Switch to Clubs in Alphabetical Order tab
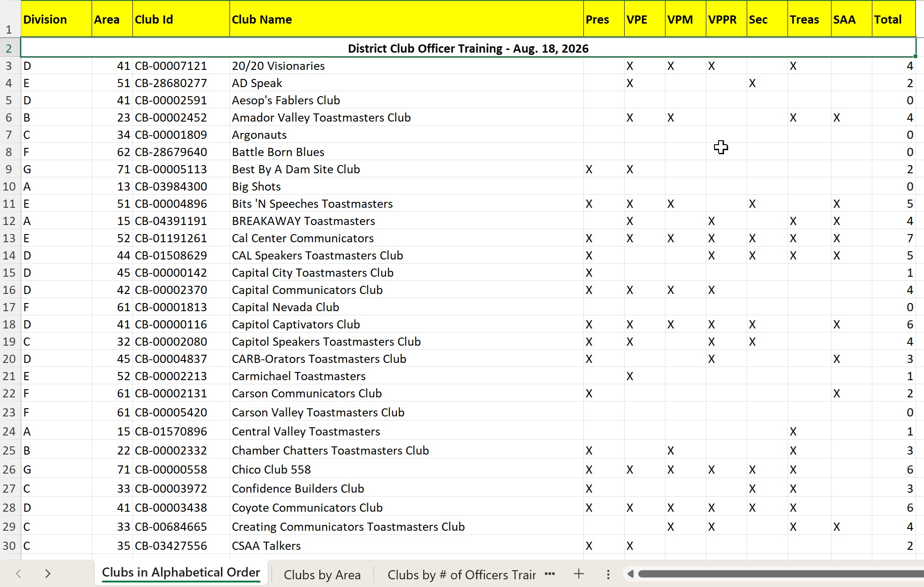Screen dimensions: 924x587 pyautogui.click(x=181, y=572)
